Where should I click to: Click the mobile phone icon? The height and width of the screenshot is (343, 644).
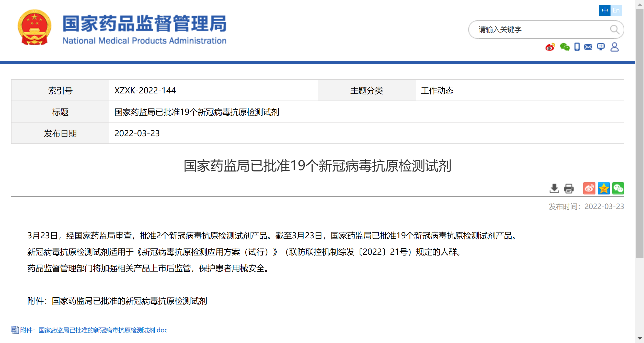pyautogui.click(x=577, y=47)
